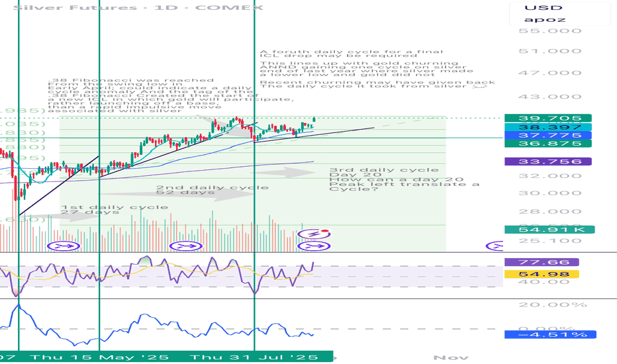Click the 20.00% oscillator axis value
Screen dimensions: 617x364
pyautogui.click(x=553, y=304)
